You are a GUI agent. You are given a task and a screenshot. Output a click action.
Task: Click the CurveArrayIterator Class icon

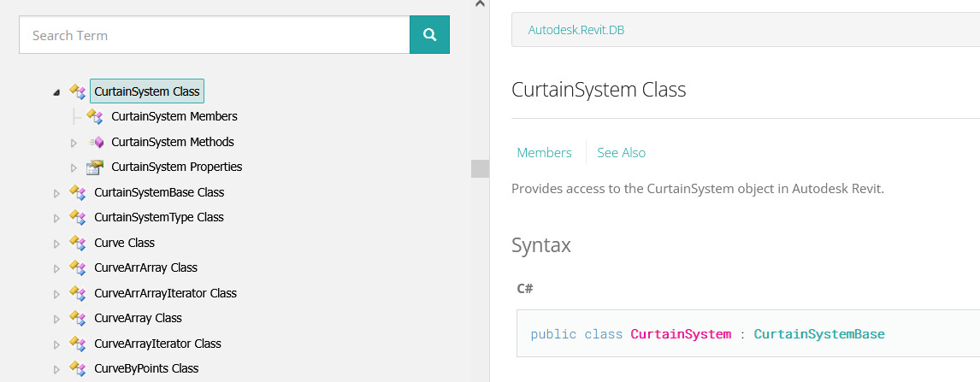pos(78,344)
